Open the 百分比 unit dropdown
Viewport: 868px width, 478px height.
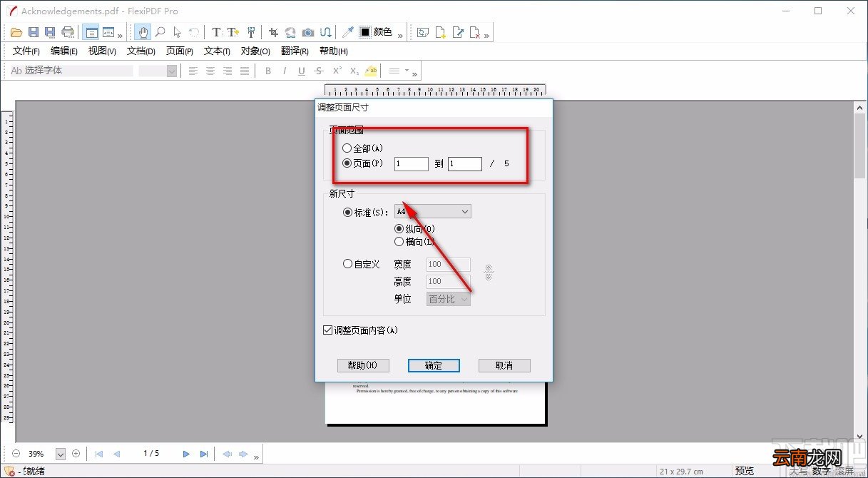449,299
